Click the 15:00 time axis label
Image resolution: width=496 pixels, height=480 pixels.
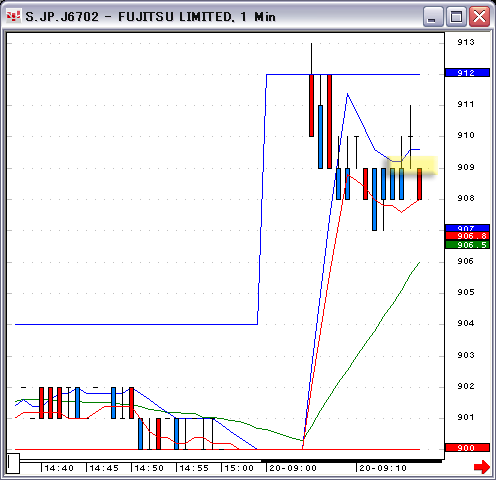(239, 468)
